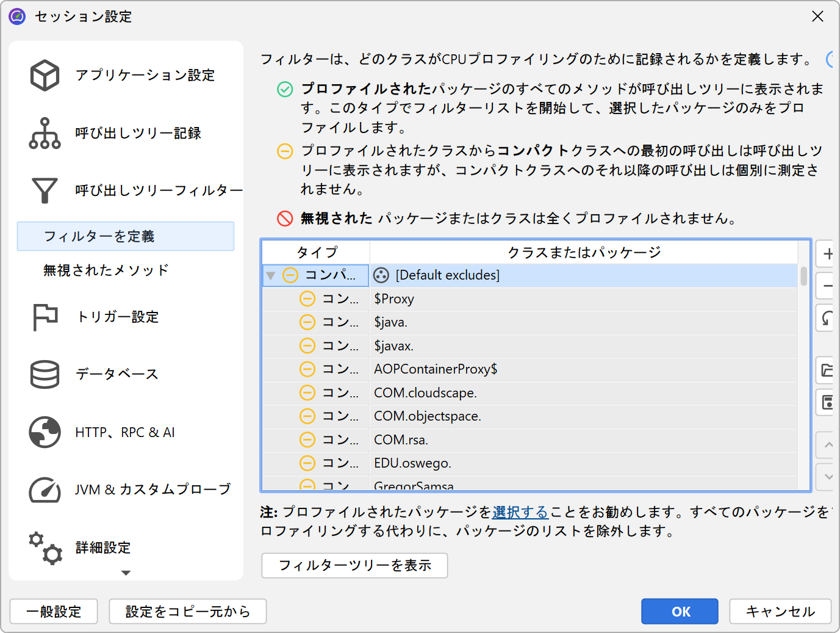The width and height of the screenshot is (840, 633).
Task: Select the COM.cloudscape. filter row
Action: [425, 392]
